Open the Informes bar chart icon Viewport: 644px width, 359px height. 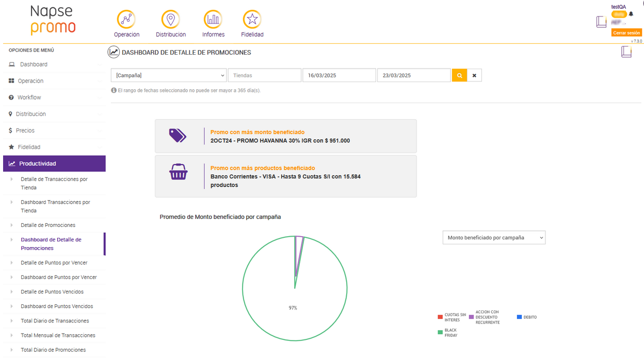(x=213, y=20)
